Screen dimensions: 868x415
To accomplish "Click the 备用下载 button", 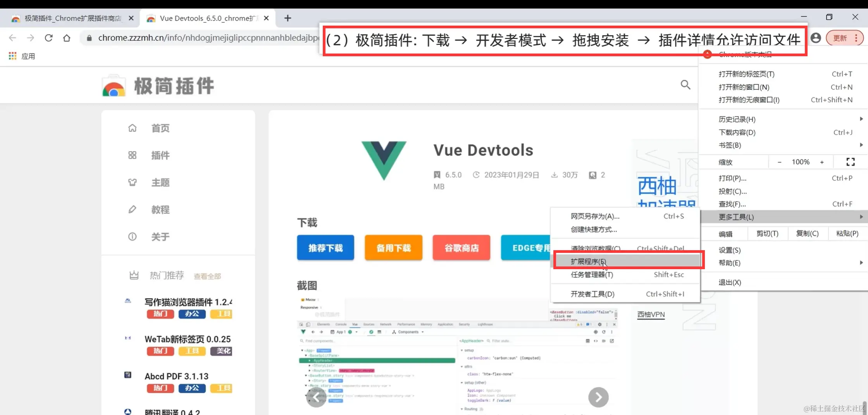I will [394, 247].
